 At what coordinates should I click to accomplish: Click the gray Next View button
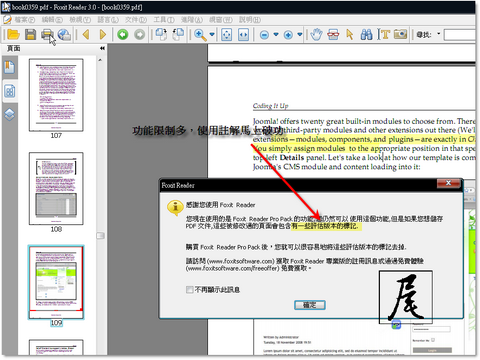(x=140, y=34)
